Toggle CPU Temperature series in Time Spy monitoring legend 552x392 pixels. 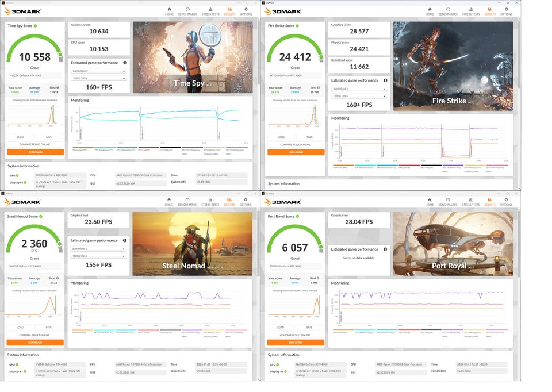click(105, 149)
